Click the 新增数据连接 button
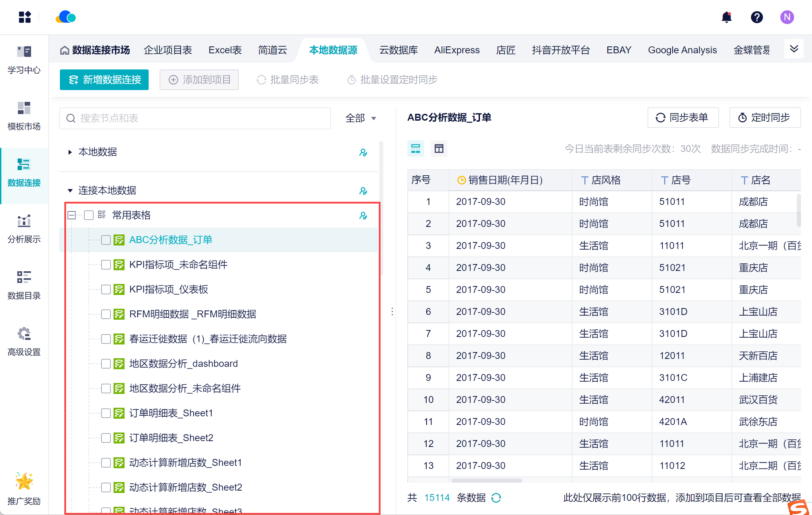This screenshot has width=812, height=515. tap(104, 80)
